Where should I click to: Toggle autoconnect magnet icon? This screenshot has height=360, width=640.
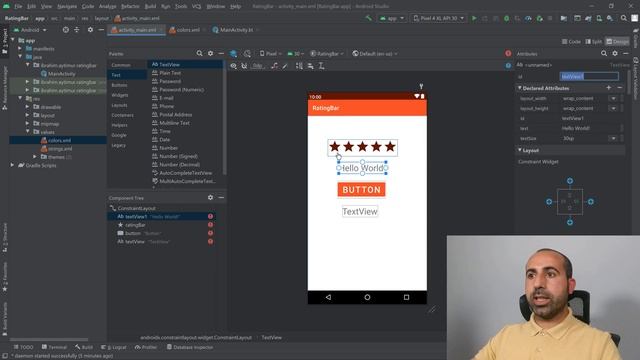pyautogui.click(x=244, y=66)
